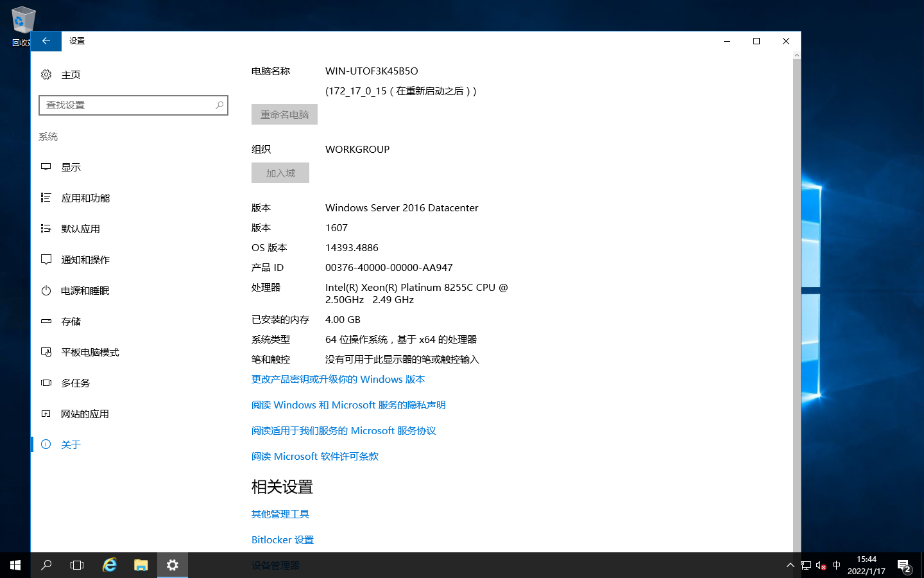This screenshot has height=578, width=924.
Task: Click the Windows Server 2016 Datacenter text
Action: (402, 208)
